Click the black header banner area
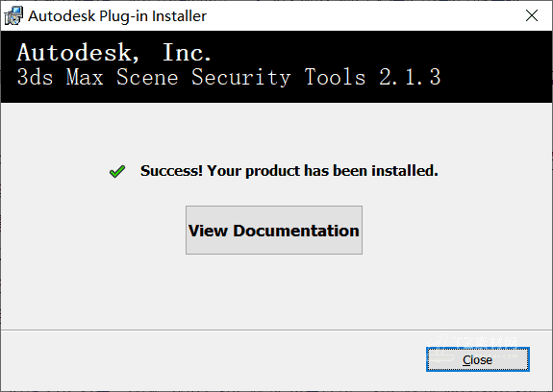The height and width of the screenshot is (392, 553). (277, 67)
